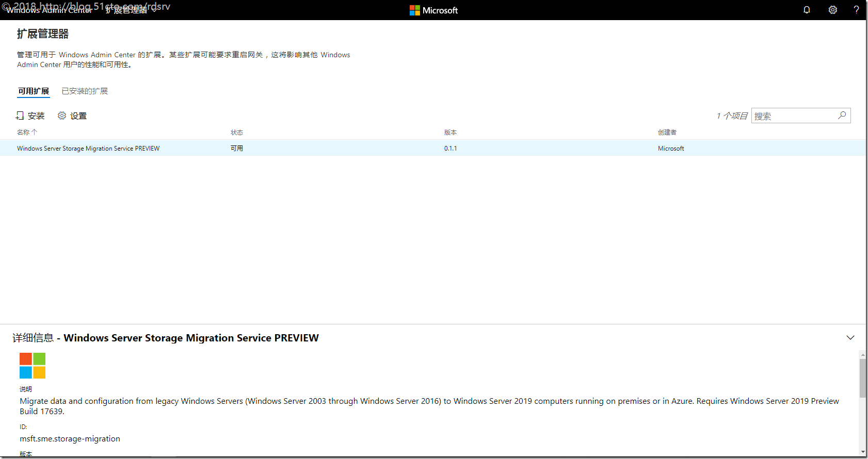Open the 设置 settings toolbar button

(x=72, y=116)
